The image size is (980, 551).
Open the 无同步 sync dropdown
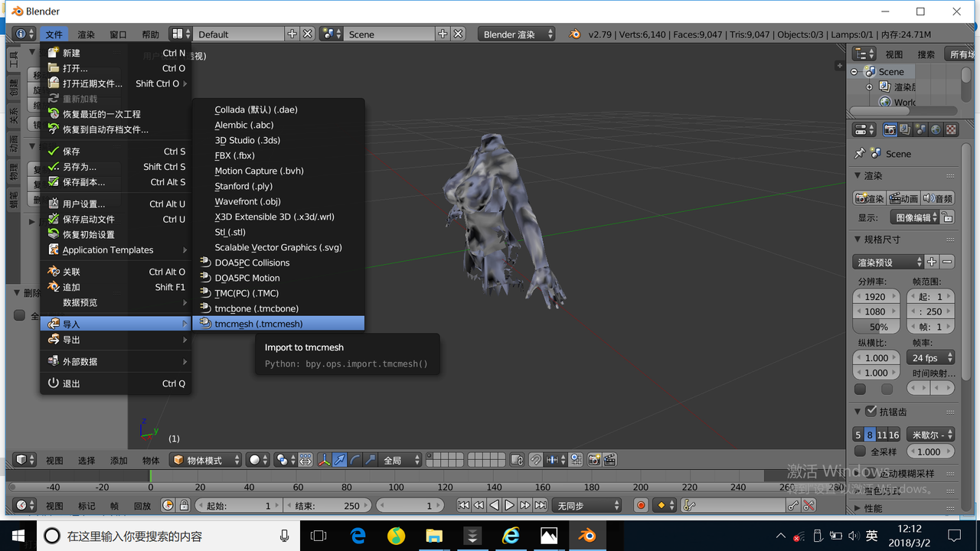click(x=587, y=505)
